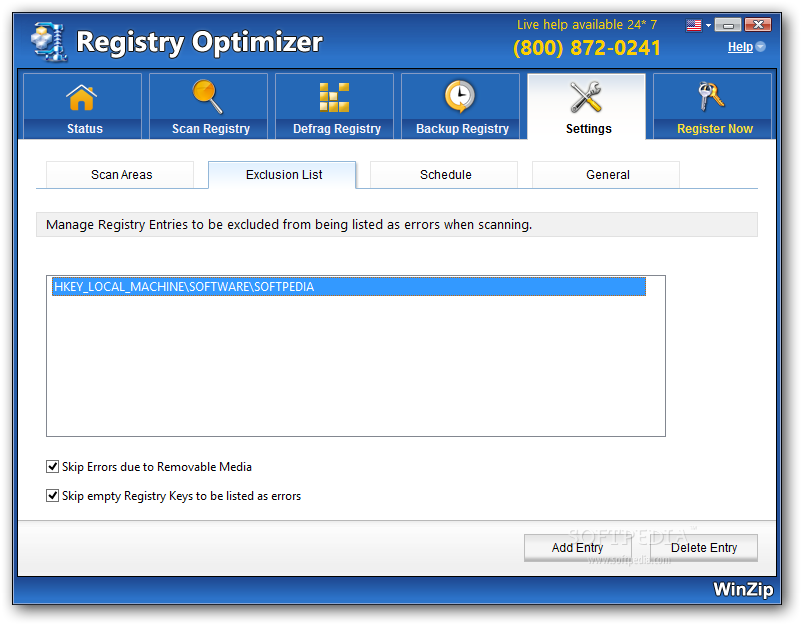Open the Scan Registry section label
The image size is (802, 625).
point(211,129)
